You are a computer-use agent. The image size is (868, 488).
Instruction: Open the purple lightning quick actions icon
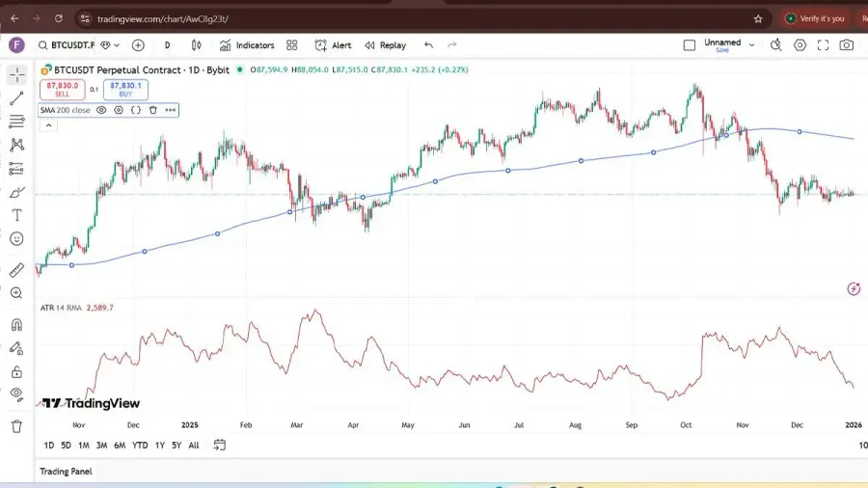click(854, 288)
